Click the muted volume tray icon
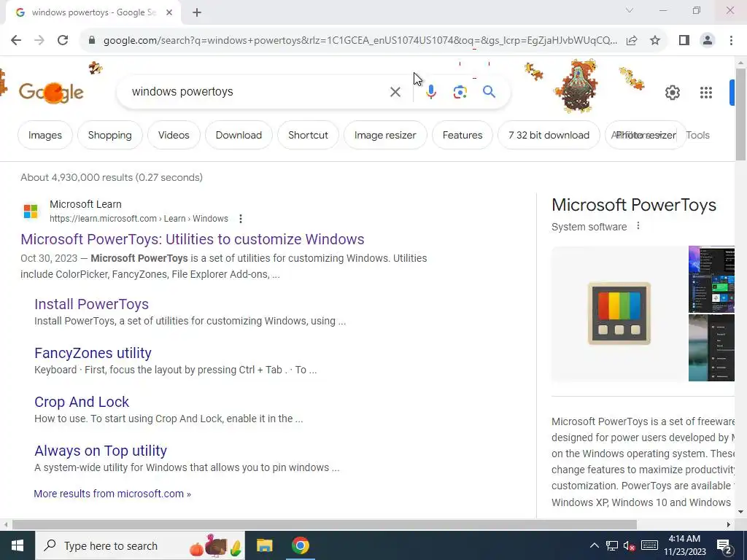Image resolution: width=747 pixels, height=560 pixels. coord(630,545)
